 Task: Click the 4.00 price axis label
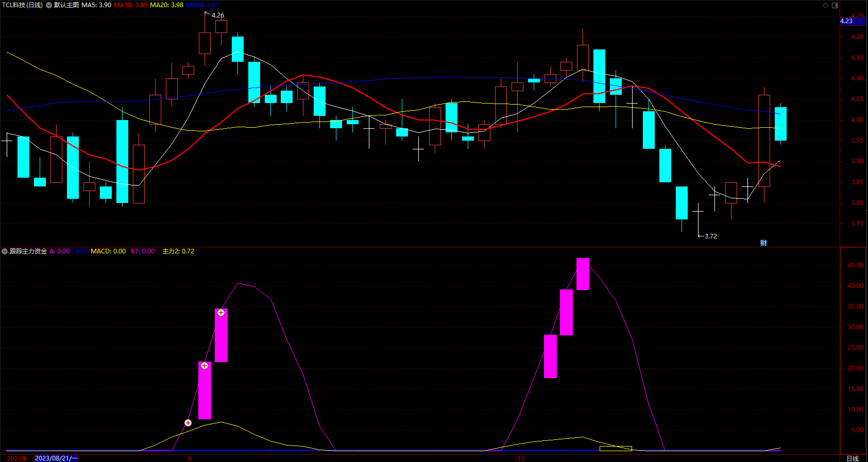(857, 120)
